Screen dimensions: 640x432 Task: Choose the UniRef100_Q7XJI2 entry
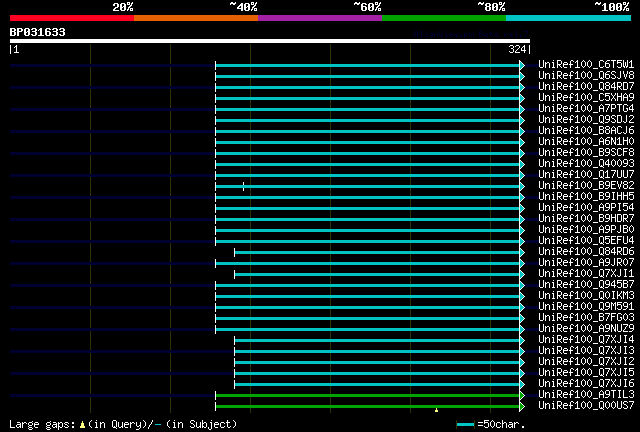586,362
